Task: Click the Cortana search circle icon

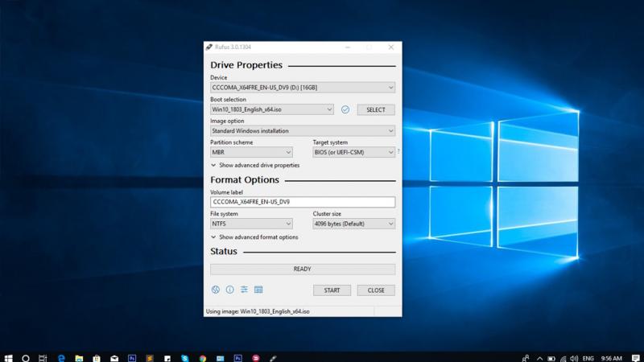Action: click(26, 356)
